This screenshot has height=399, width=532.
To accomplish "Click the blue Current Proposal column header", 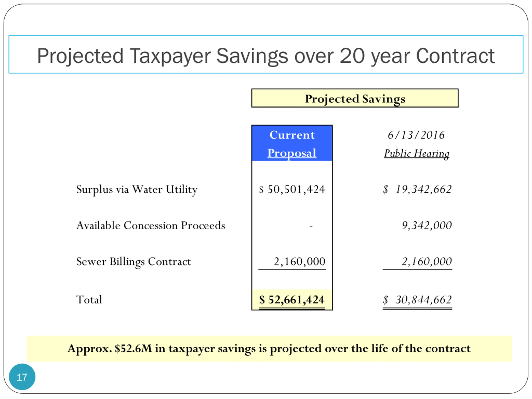I will click(x=292, y=143).
